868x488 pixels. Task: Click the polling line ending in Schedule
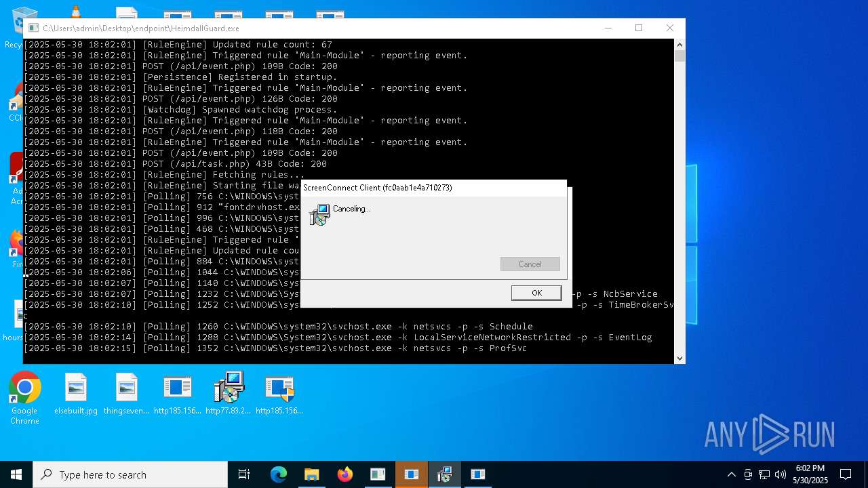tap(278, 326)
